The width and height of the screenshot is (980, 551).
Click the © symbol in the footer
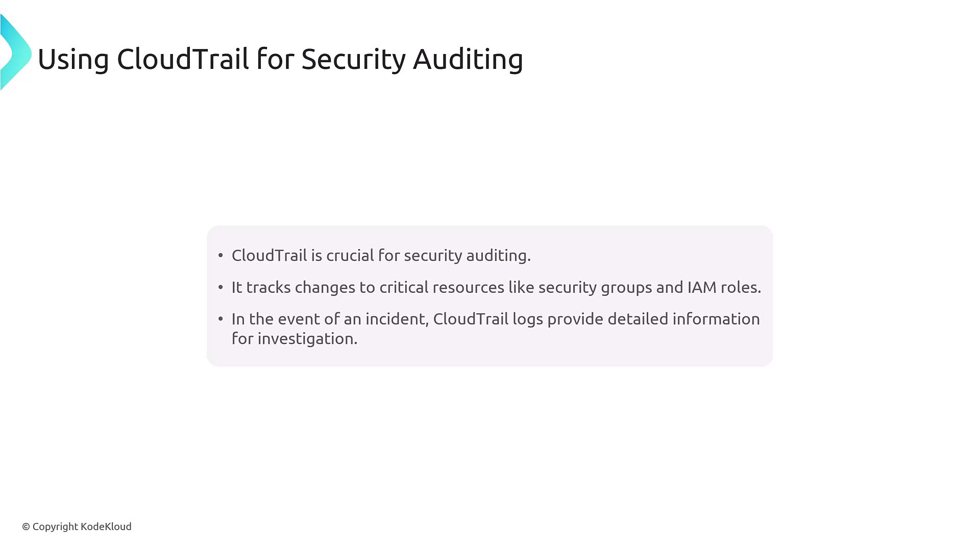[26, 527]
